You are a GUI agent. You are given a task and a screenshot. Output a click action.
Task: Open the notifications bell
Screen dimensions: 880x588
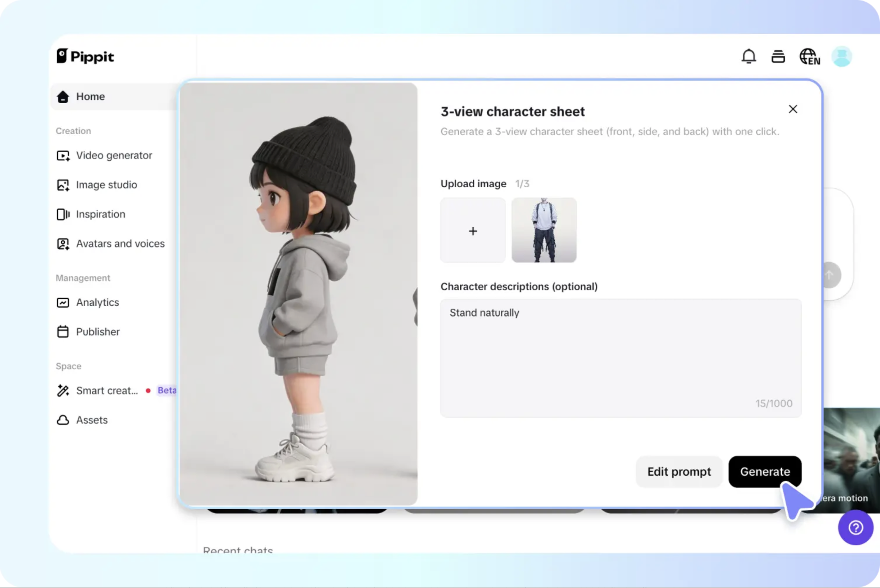749,57
